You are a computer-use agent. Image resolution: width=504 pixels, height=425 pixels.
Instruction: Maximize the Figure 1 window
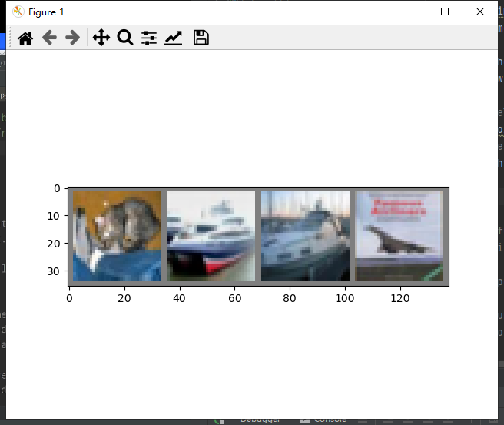pyautogui.click(x=445, y=12)
